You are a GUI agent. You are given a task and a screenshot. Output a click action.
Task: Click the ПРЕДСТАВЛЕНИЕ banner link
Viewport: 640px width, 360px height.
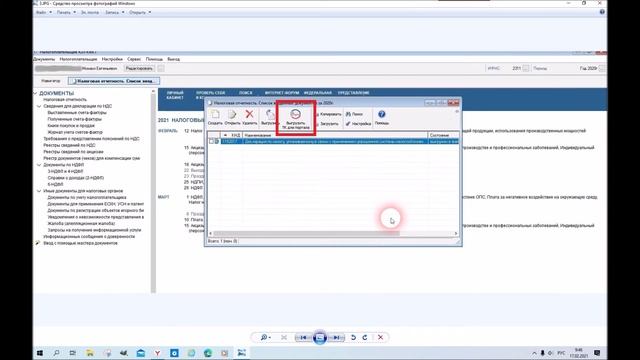[353, 93]
